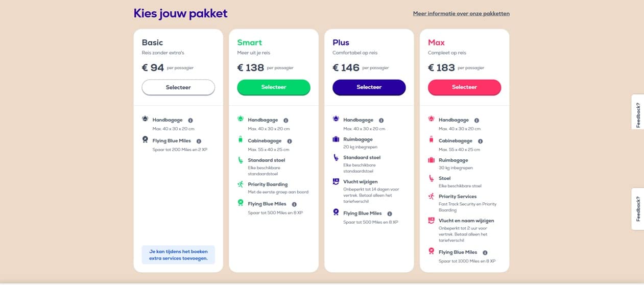
Task: Show info for Smart Flying Blue Miles
Action: 294,204
